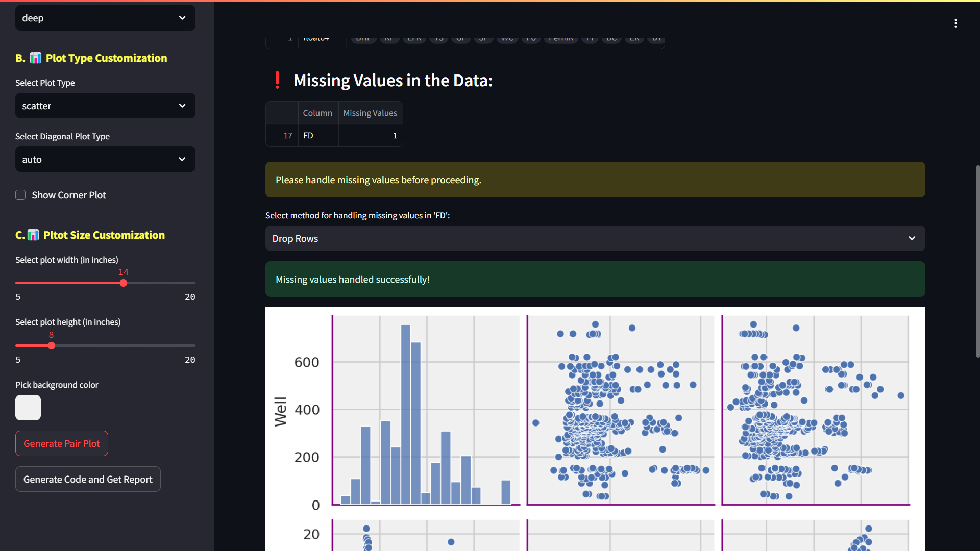Click Generate Code and Get Report button
The image size is (980, 551).
pyautogui.click(x=88, y=479)
